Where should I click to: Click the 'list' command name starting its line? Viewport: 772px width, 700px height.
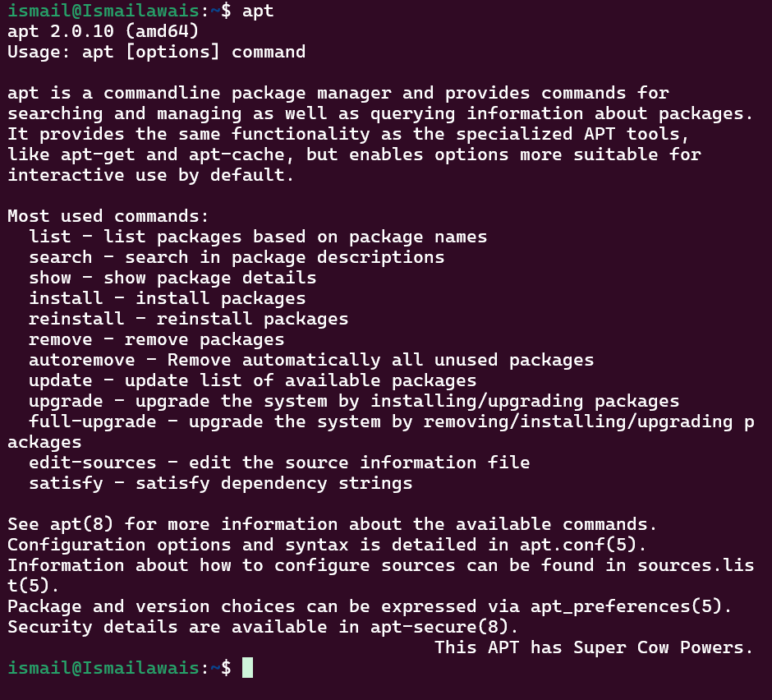click(50, 237)
